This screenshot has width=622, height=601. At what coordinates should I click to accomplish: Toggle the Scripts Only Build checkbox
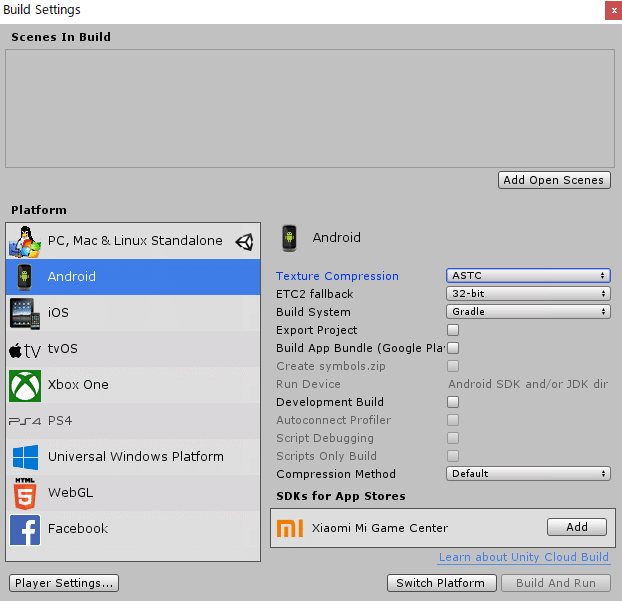click(453, 456)
